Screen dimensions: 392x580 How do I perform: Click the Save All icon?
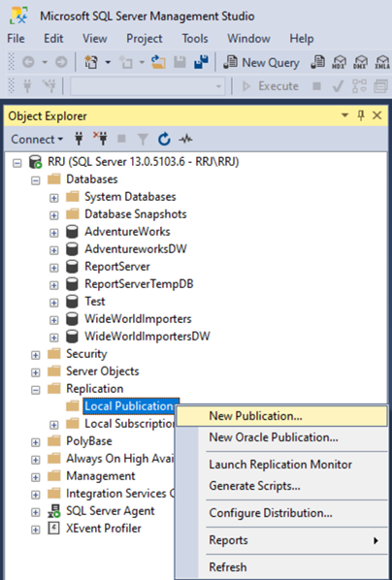coord(201,62)
